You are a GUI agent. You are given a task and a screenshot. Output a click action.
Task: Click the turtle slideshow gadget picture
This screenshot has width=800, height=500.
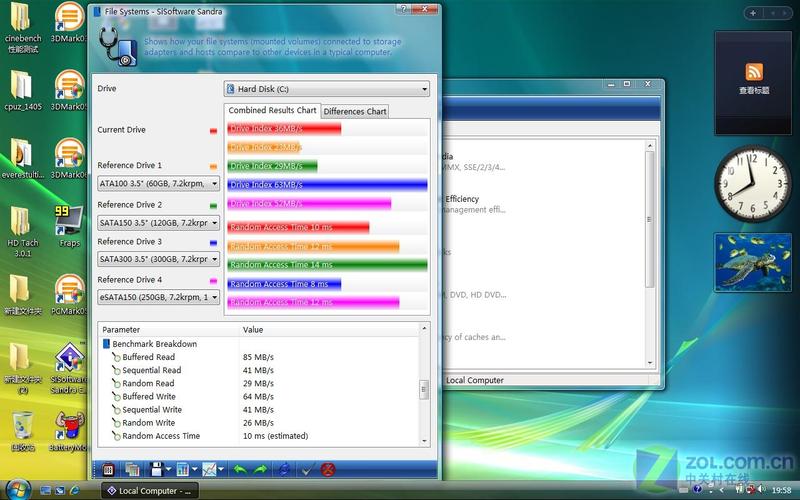(x=753, y=262)
